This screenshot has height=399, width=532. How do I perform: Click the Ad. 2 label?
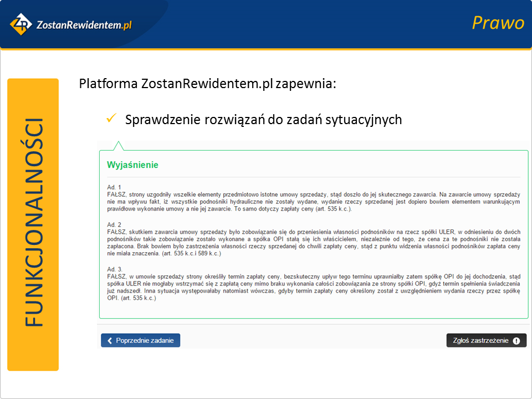point(115,224)
